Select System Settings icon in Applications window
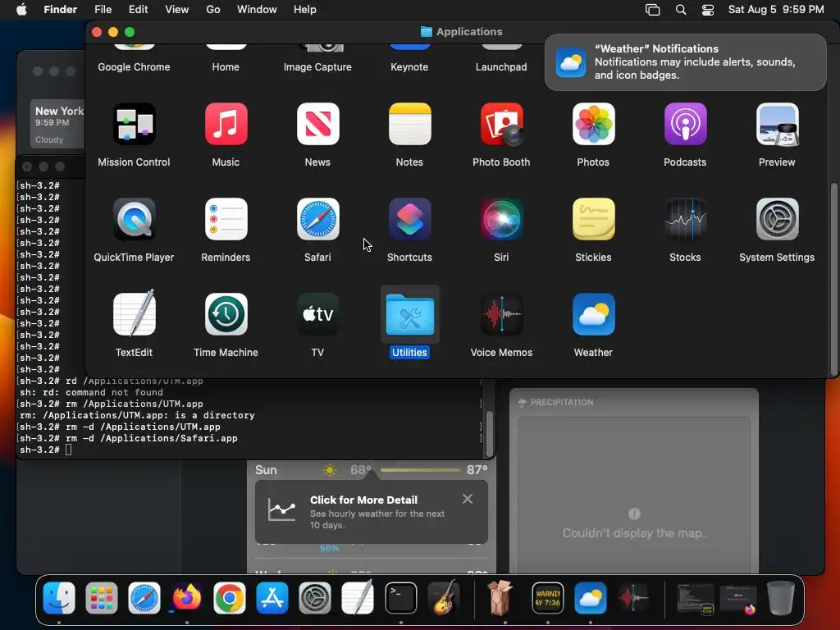Image resolution: width=840 pixels, height=630 pixels. (x=778, y=219)
